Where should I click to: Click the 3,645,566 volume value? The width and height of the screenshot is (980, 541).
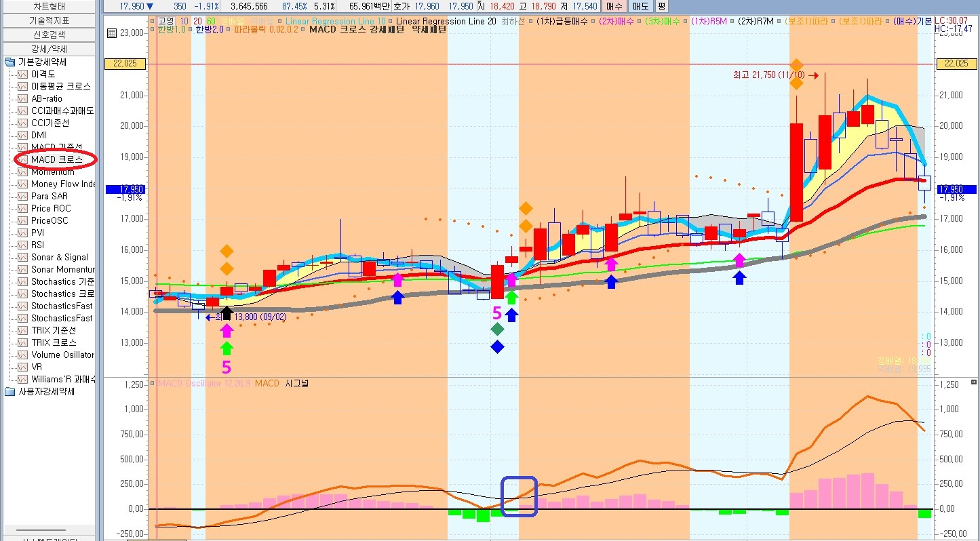249,6
